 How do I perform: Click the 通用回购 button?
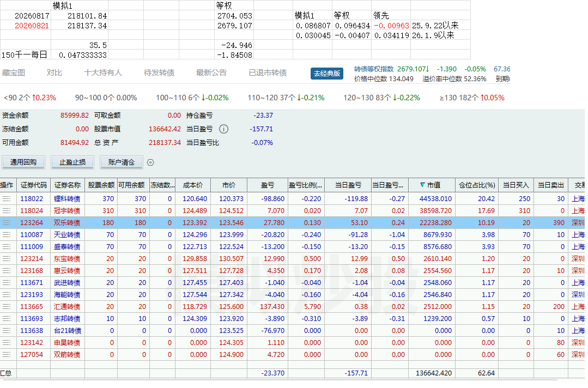point(23,162)
